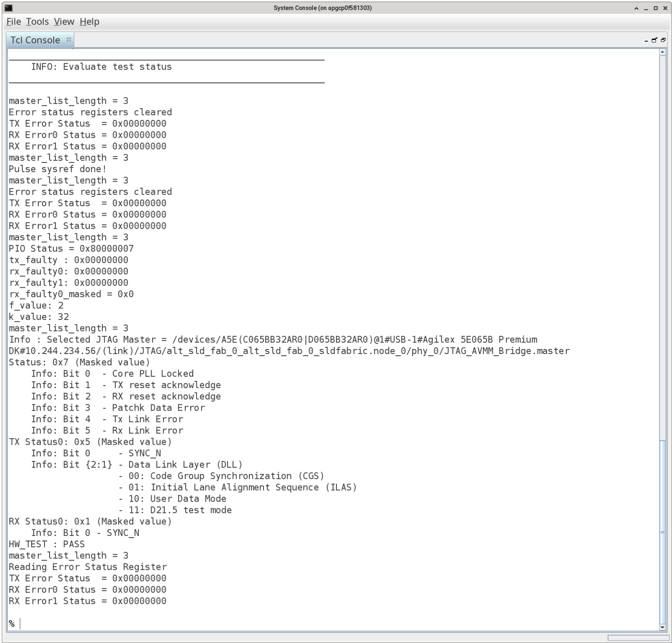Click the 'Pulse sysref done!' line

point(57,169)
